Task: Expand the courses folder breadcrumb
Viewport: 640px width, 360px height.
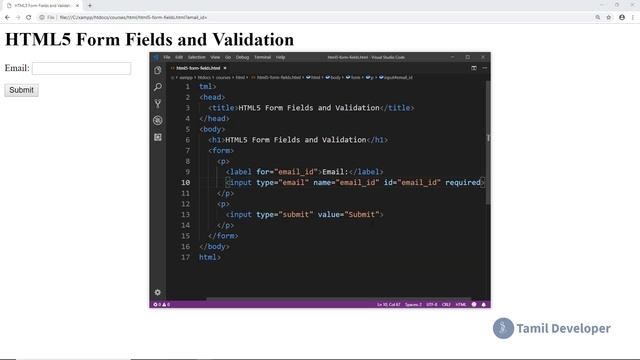Action: tap(223, 77)
